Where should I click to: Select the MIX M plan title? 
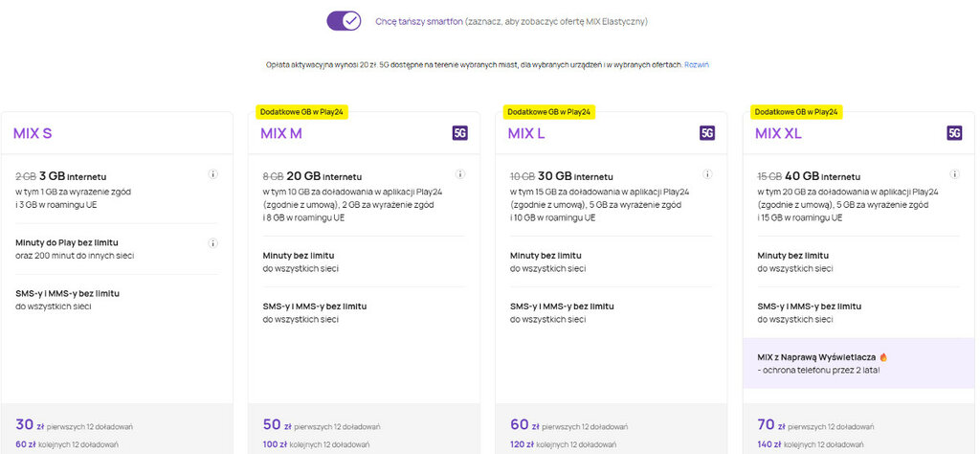(x=281, y=133)
